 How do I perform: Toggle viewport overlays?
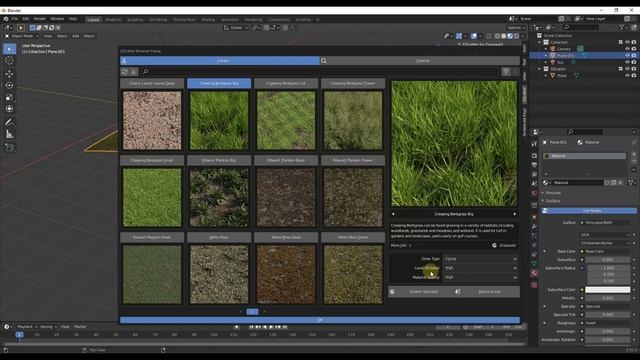[x=474, y=36]
